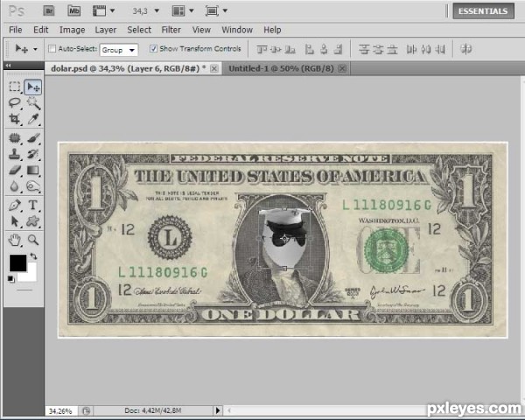The height and width of the screenshot is (420, 525).
Task: Select the Brush tool
Action: (x=33, y=137)
